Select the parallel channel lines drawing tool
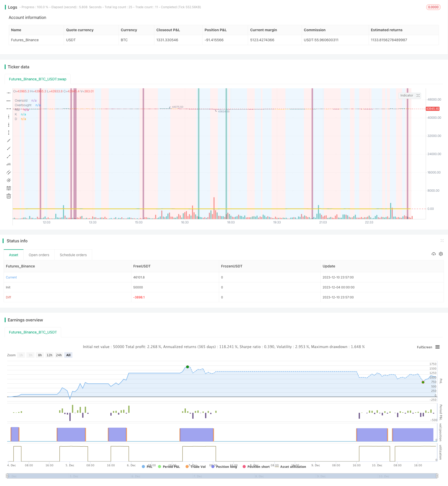 pyautogui.click(x=9, y=172)
